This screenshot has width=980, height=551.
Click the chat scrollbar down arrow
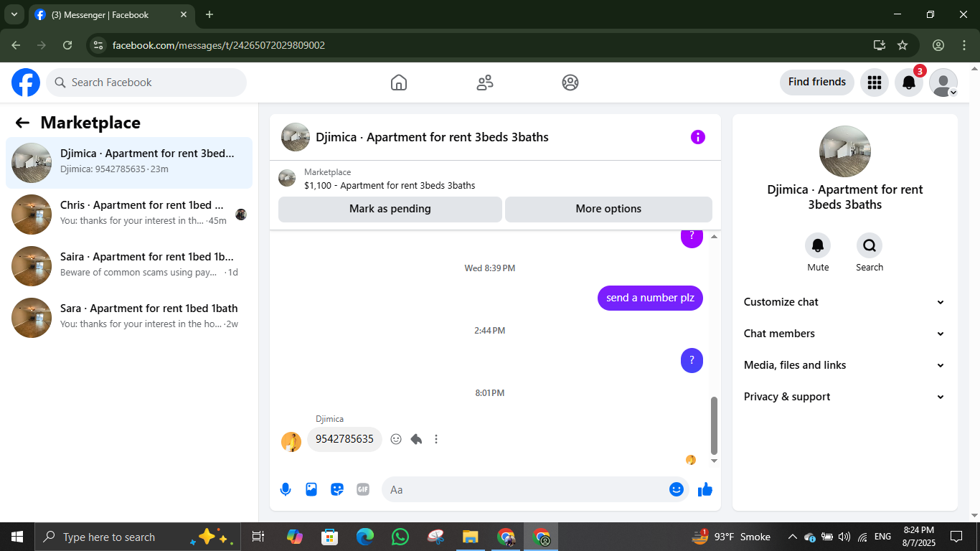714,461
